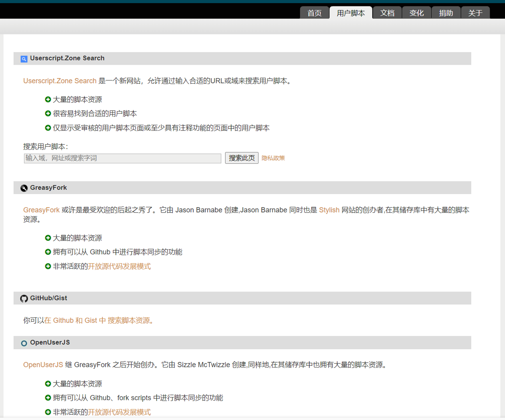This screenshot has width=505, height=420.
Task: Click the OpenUserJS circle logo icon
Action: (x=24, y=343)
